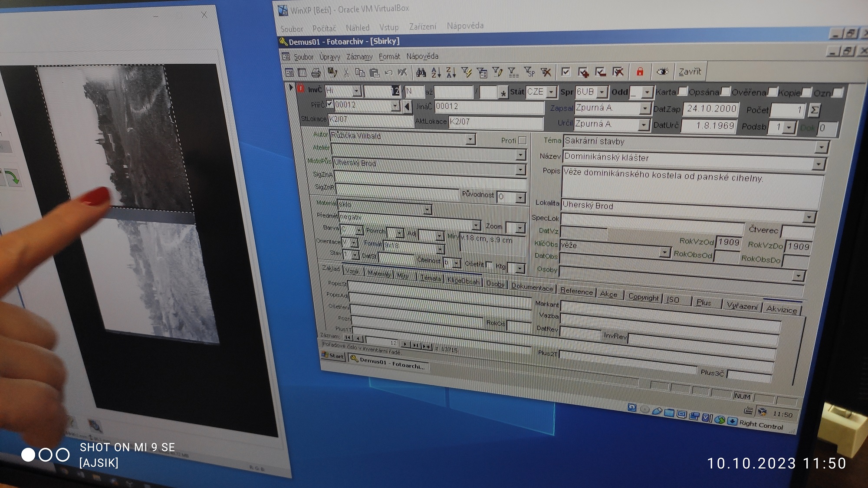868x488 pixels.
Task: Click the red padlock lock icon
Action: [x=639, y=72]
